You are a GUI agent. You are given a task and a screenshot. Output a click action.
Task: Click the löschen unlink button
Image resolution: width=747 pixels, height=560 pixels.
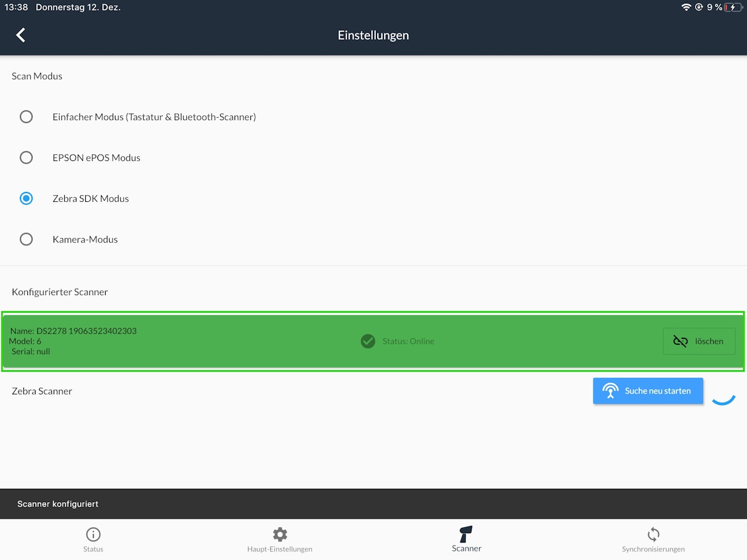coord(699,341)
